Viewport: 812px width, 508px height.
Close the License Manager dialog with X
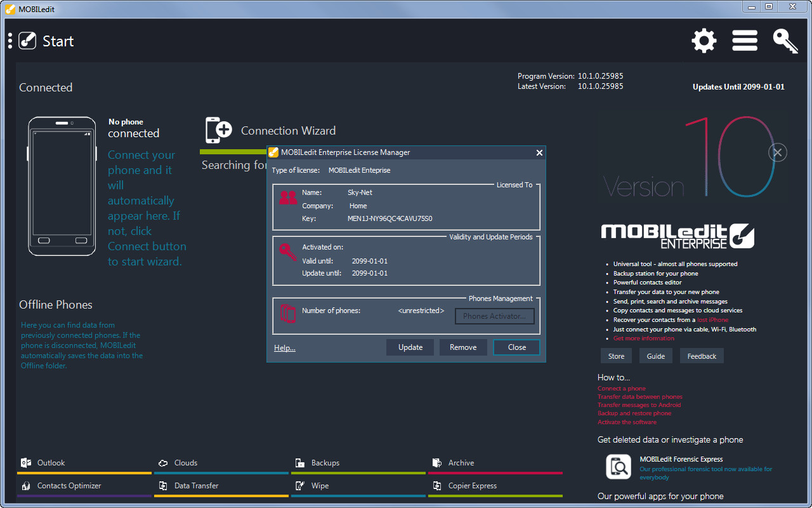(x=539, y=152)
